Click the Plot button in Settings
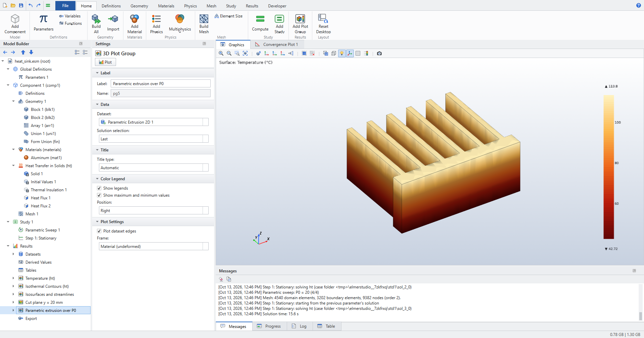Screen dimensions: 644x338 tap(106, 62)
